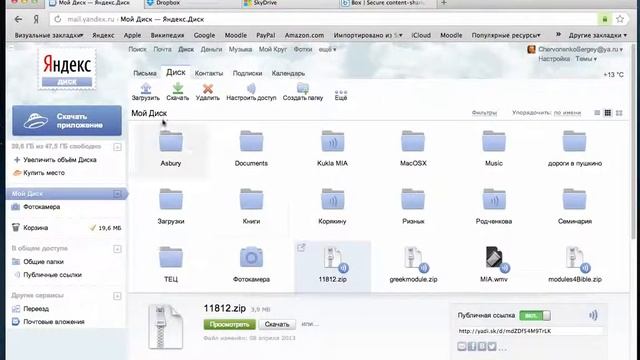
Task: Select the Корякину folder
Action: pyautogui.click(x=332, y=206)
